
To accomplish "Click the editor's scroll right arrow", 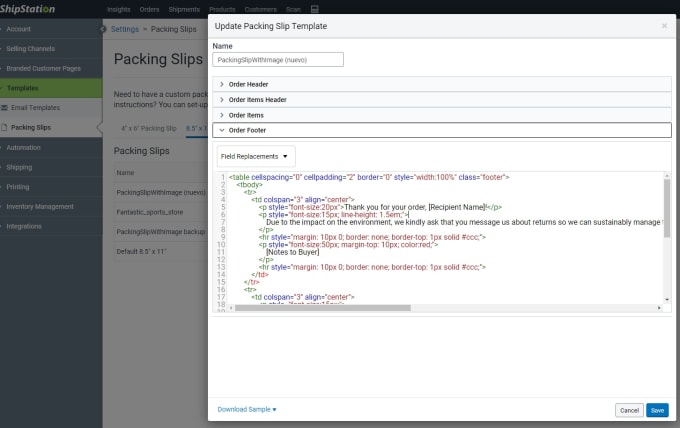I will click(x=659, y=308).
